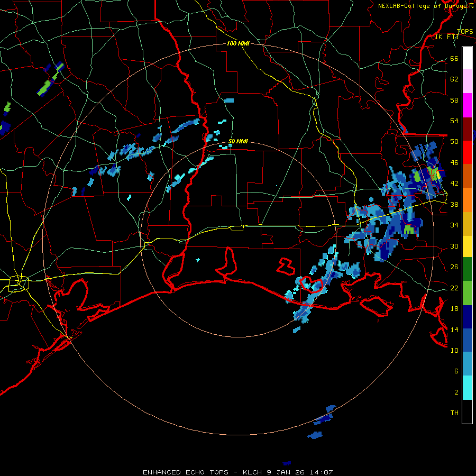The height and width of the screenshot is (476, 476).
Task: Click the legend value 34
Action: pos(454,225)
